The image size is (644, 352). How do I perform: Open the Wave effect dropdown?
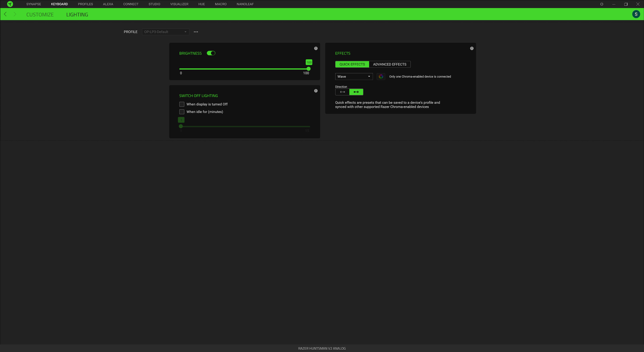[354, 76]
